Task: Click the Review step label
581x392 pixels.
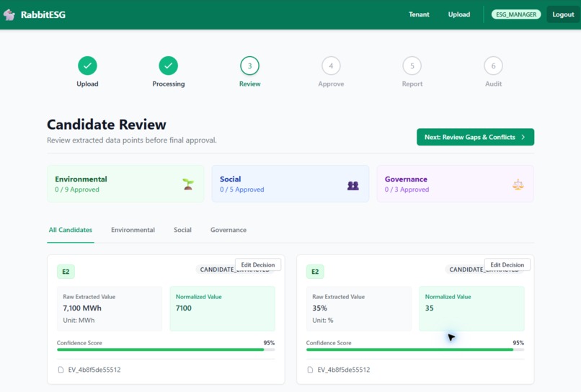Action: [249, 84]
